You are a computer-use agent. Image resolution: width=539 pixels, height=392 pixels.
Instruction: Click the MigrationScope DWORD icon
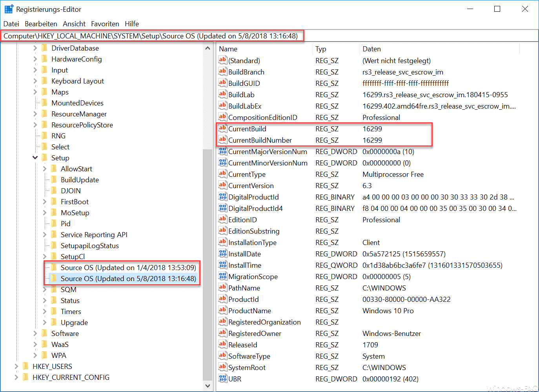point(223,276)
